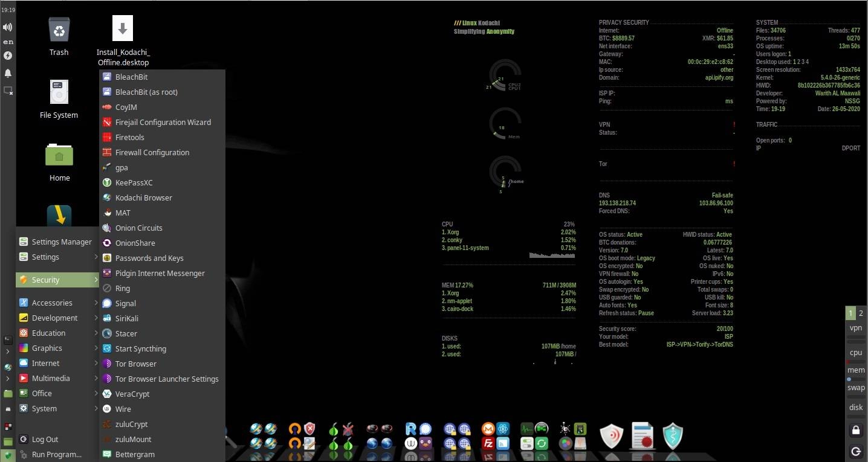The height and width of the screenshot is (462, 868).
Task: Expand the Office category
Action: (x=57, y=394)
